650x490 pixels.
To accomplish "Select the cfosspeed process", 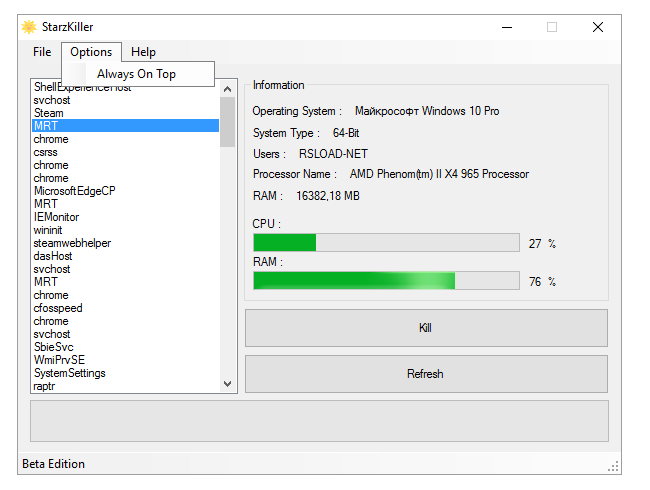I will coord(125,308).
